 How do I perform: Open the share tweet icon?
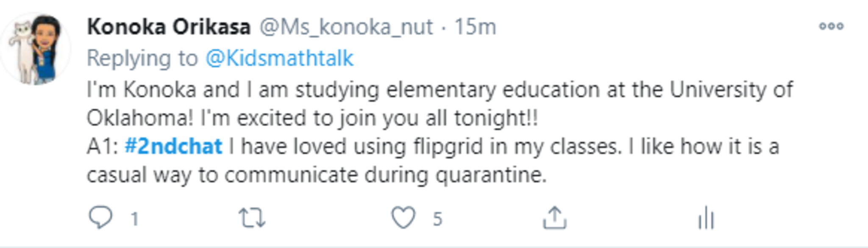[x=555, y=218]
